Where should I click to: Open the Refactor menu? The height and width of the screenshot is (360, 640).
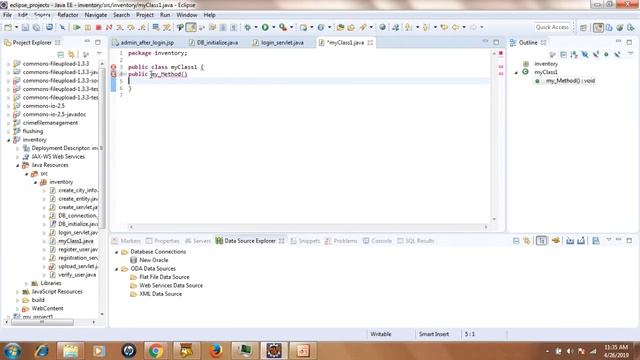68,15
